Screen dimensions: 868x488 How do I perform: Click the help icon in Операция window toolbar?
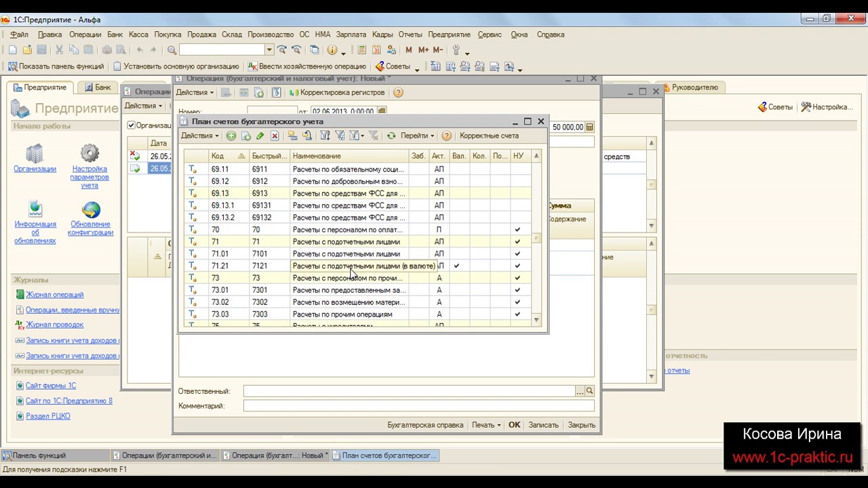pyautogui.click(x=398, y=93)
